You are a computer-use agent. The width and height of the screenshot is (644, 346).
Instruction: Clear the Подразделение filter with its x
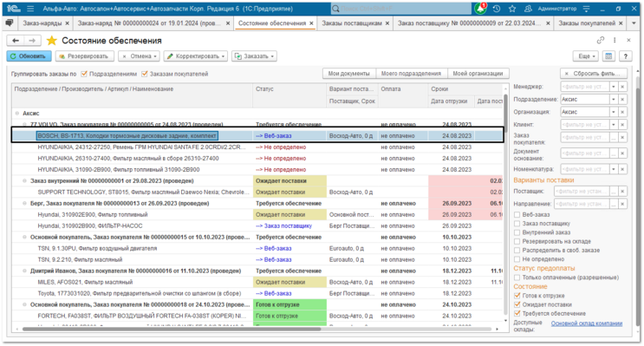(622, 100)
